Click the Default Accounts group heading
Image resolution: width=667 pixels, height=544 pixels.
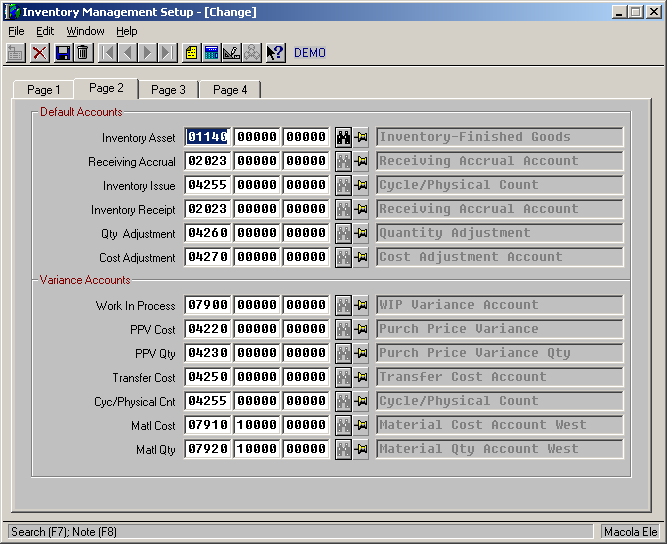(x=81, y=112)
